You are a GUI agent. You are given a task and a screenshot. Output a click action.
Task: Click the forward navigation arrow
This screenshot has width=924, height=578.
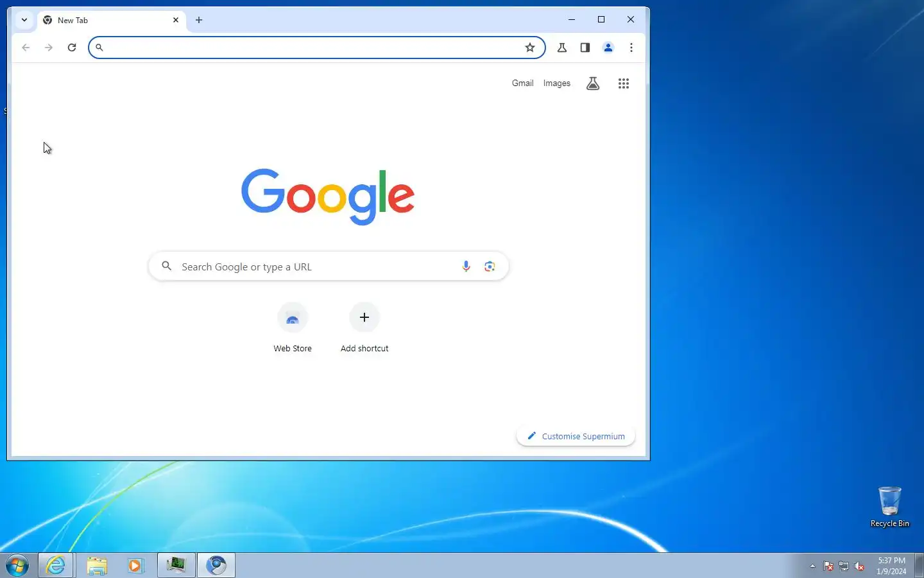pos(49,48)
